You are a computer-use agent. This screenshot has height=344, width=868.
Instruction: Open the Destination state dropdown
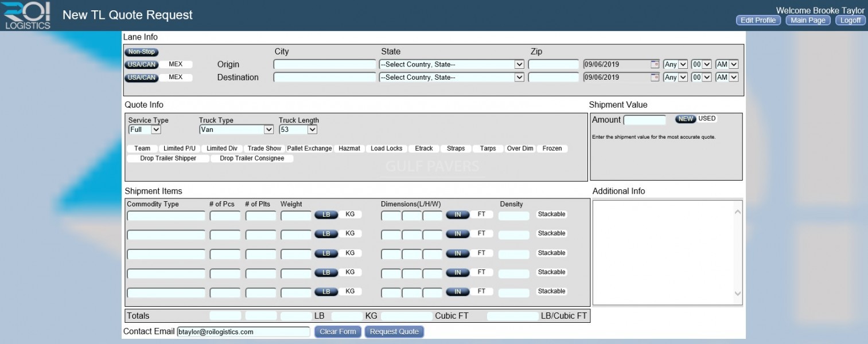pyautogui.click(x=451, y=77)
